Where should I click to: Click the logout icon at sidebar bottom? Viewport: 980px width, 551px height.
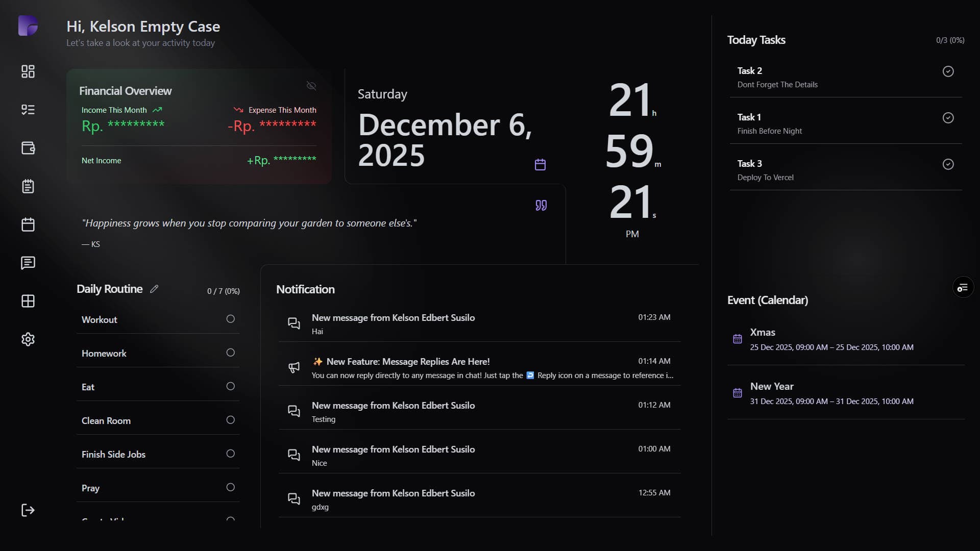[28, 510]
